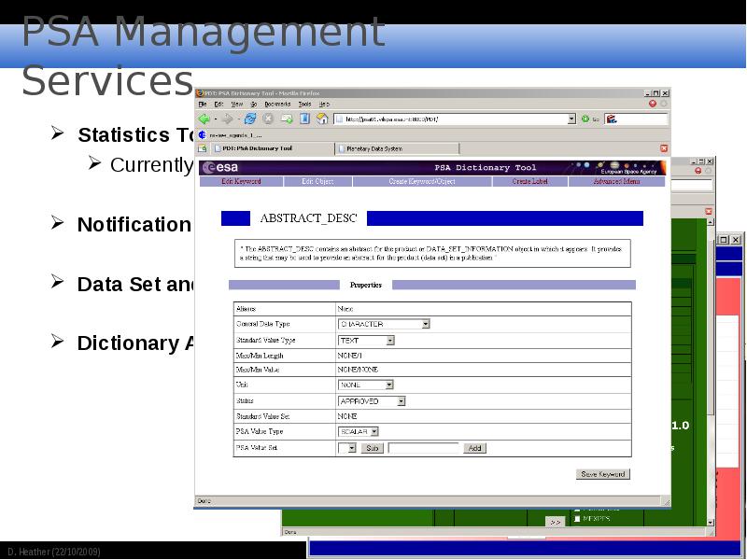Open the Bookmarks menu

point(277,104)
